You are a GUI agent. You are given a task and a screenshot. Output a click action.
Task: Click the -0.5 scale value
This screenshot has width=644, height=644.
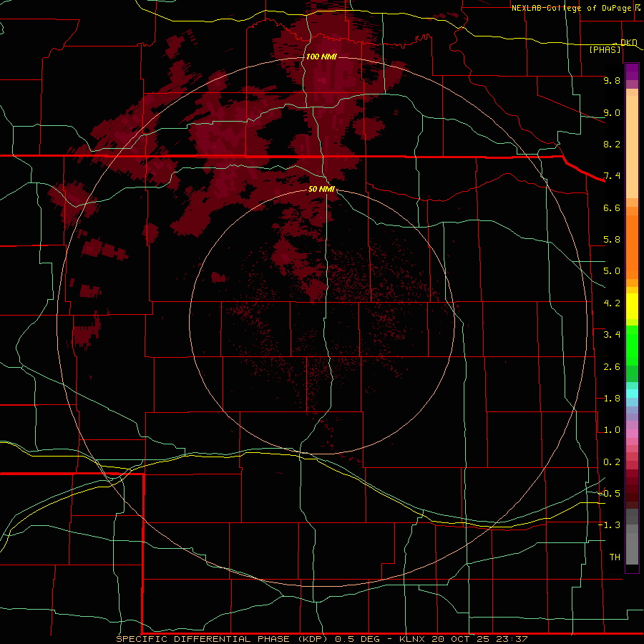[x=610, y=494]
